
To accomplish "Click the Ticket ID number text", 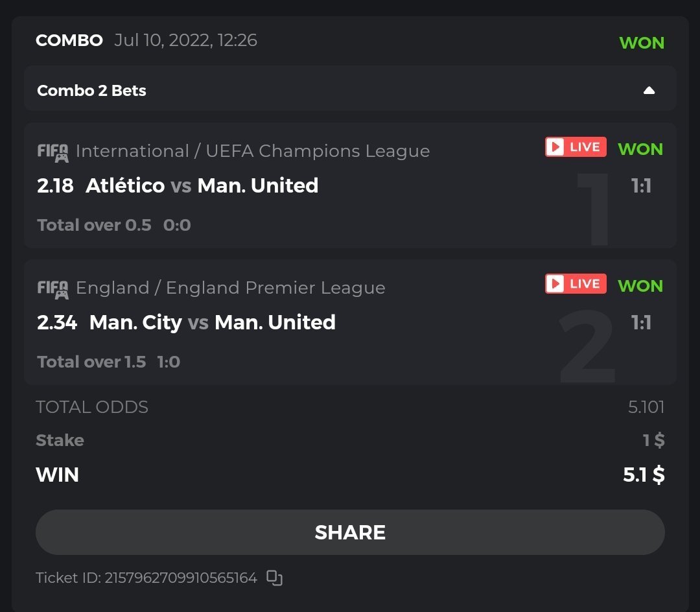I will tap(180, 578).
